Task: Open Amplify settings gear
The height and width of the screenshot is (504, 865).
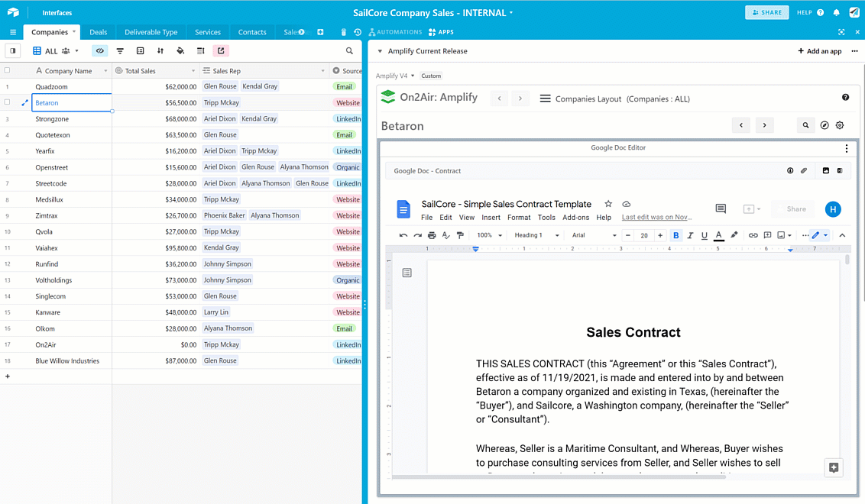Action: (x=840, y=125)
